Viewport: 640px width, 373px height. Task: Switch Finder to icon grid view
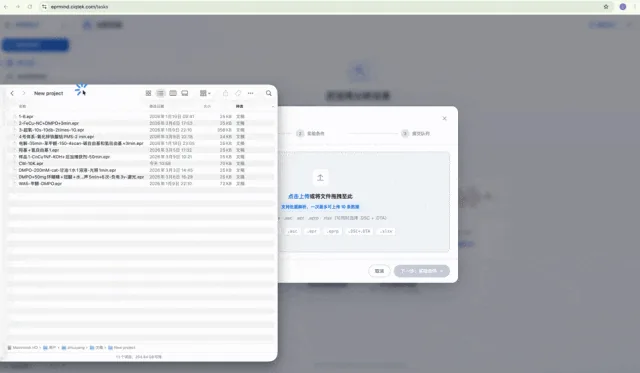pyautogui.click(x=149, y=93)
